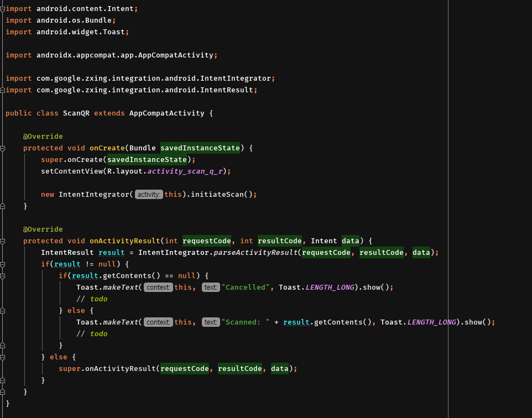Click fold end marker beside IntentResult import line
532x418 pixels.
click(x=2, y=90)
